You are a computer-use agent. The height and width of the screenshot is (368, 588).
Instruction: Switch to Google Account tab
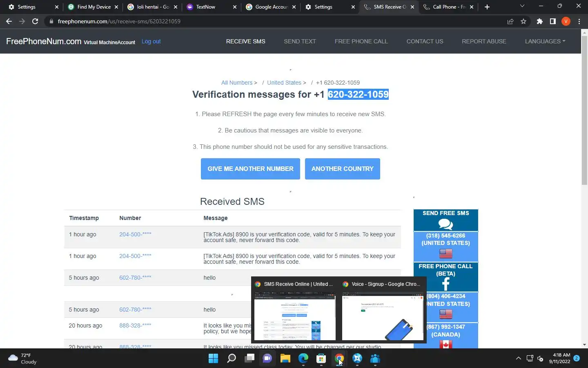[x=270, y=7]
